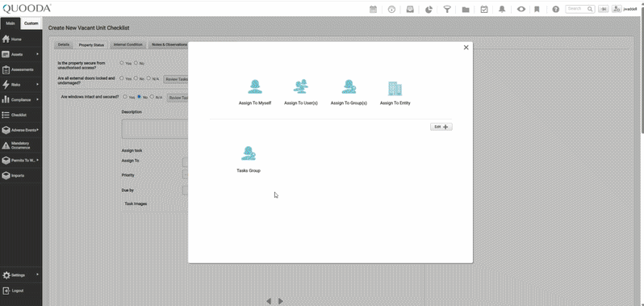Open the inbox tray icon
The image size is (644, 306).
pyautogui.click(x=410, y=9)
